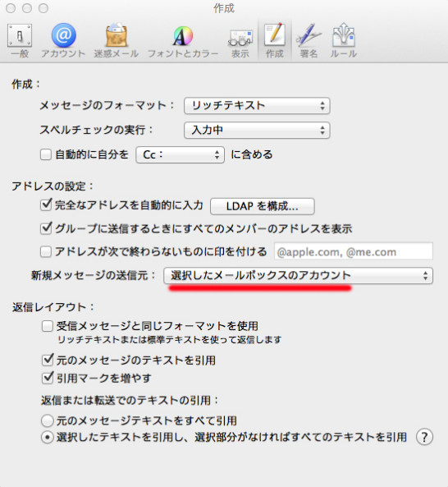Open the アカウント @ accounts icon
This screenshot has height=487, width=448.
63,40
